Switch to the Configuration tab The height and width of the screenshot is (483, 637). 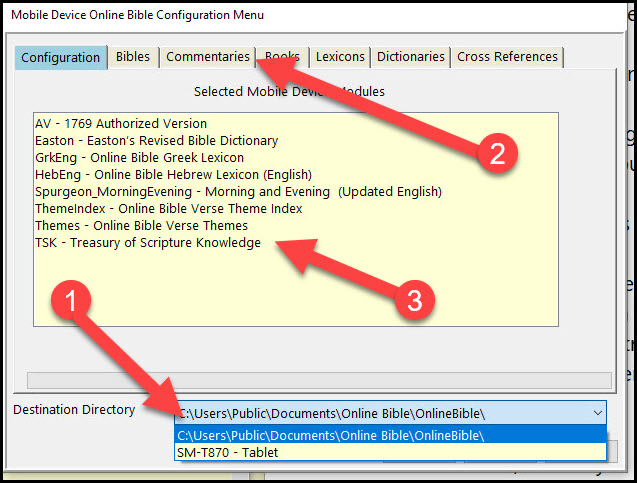click(61, 57)
